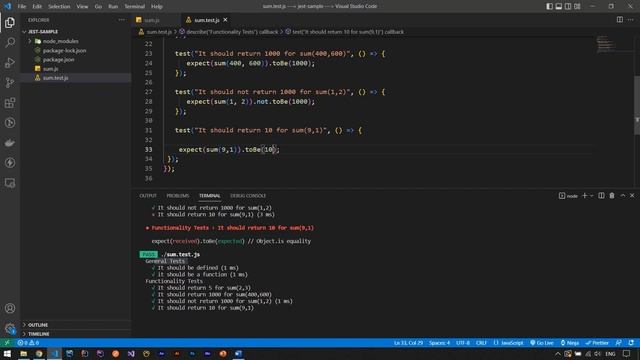Click the editor vertical scrollbar
This screenshot has width=640, height=360.
click(x=637, y=105)
